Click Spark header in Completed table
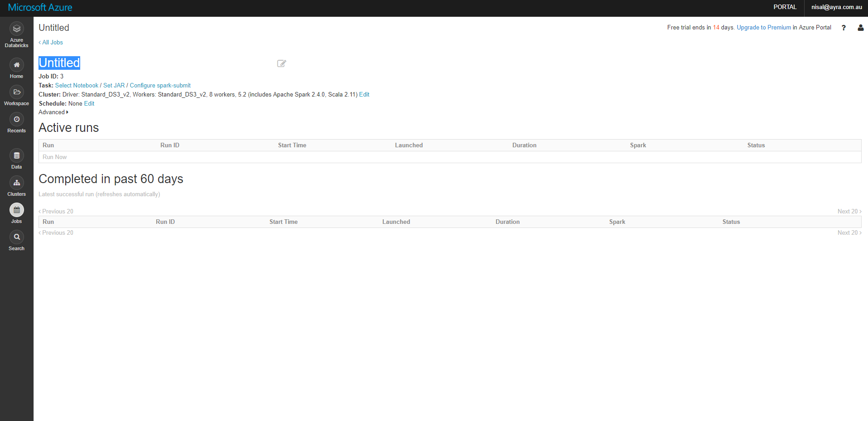868x421 pixels. [617, 222]
